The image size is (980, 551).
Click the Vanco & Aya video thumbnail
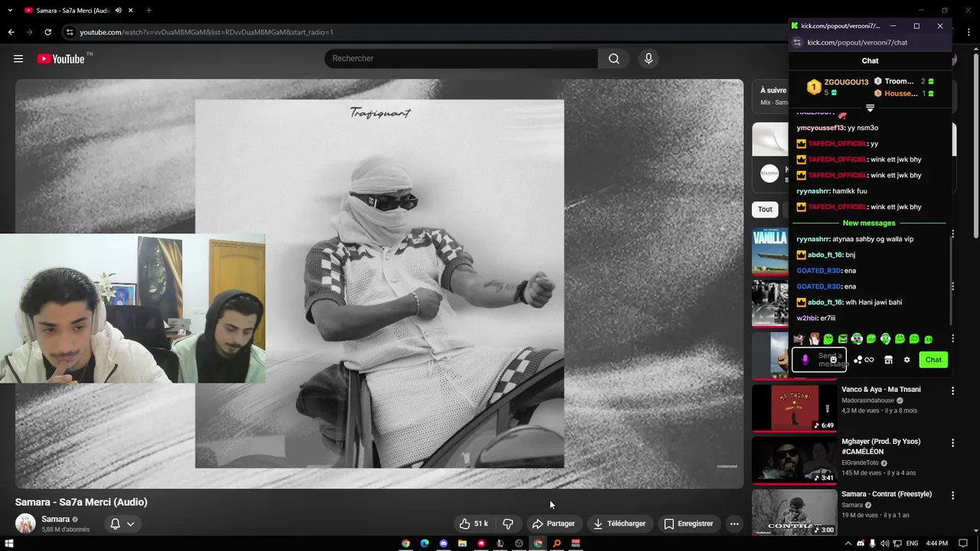pos(794,408)
